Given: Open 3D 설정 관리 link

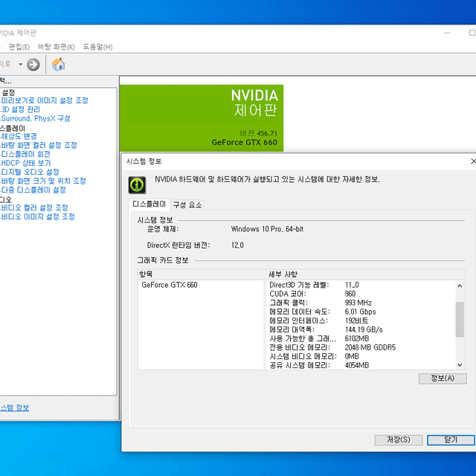Looking at the screenshot, I should (21, 109).
